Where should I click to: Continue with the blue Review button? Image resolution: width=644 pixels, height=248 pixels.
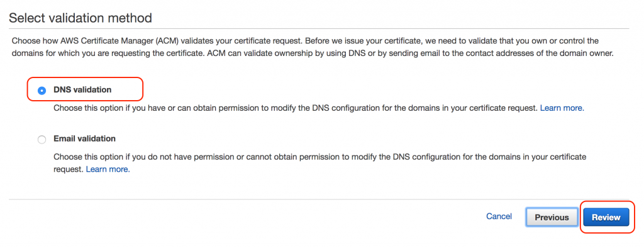(x=606, y=217)
